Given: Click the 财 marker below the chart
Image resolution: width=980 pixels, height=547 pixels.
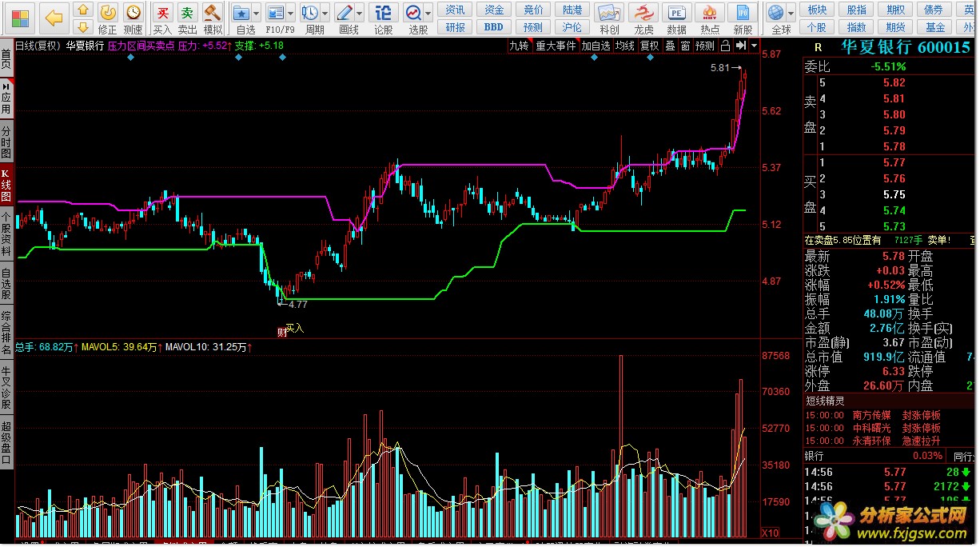Looking at the screenshot, I should (x=281, y=332).
